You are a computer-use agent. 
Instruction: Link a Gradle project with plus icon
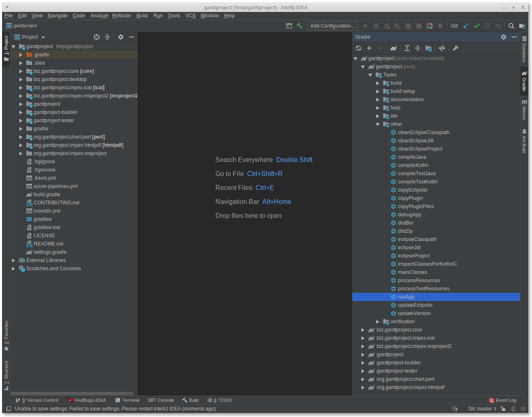[x=369, y=48]
